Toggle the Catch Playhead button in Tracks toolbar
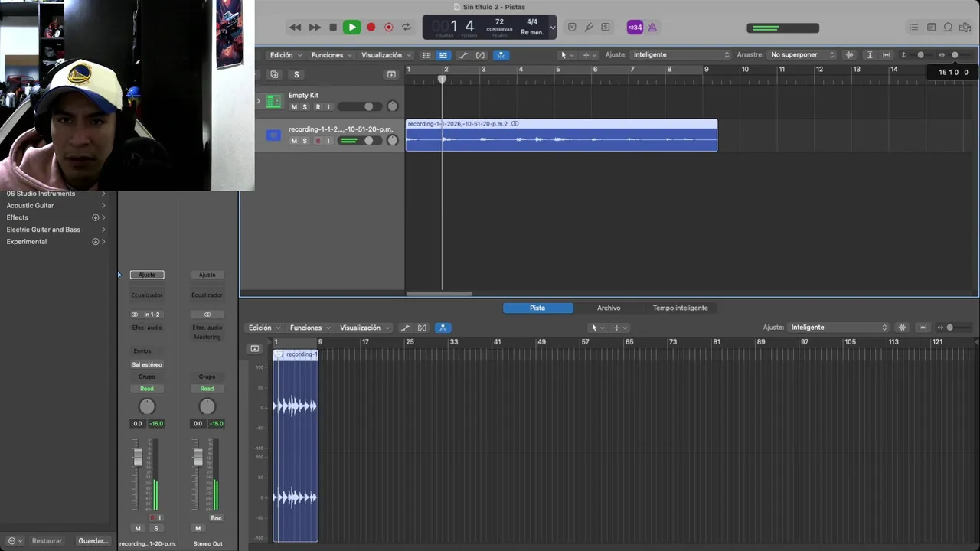Screen dimensions: 980x551 coord(500,55)
